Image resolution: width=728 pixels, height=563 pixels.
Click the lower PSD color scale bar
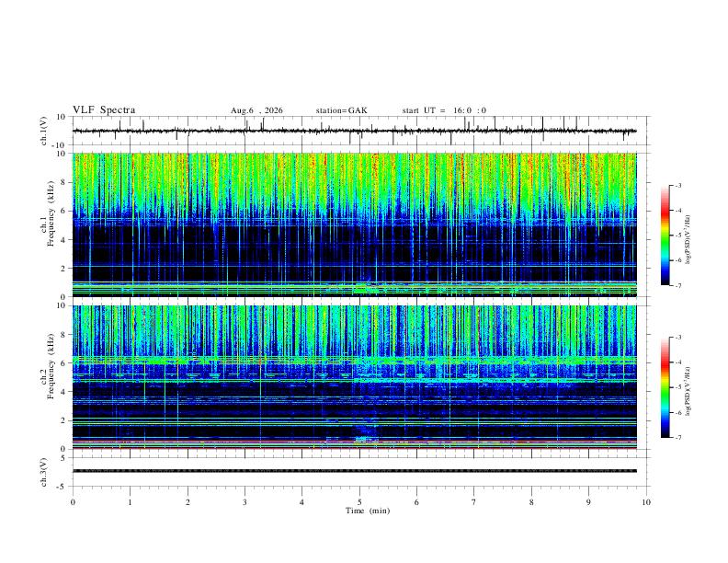click(665, 387)
